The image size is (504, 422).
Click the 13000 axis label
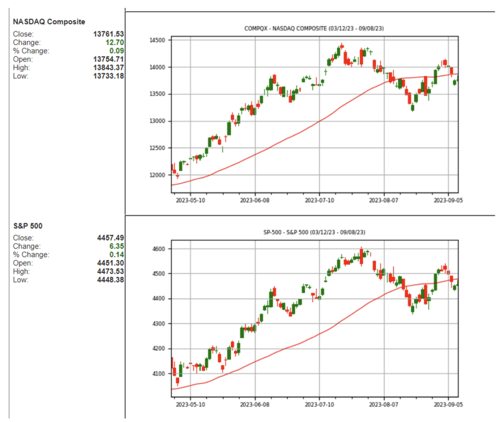tap(157, 121)
